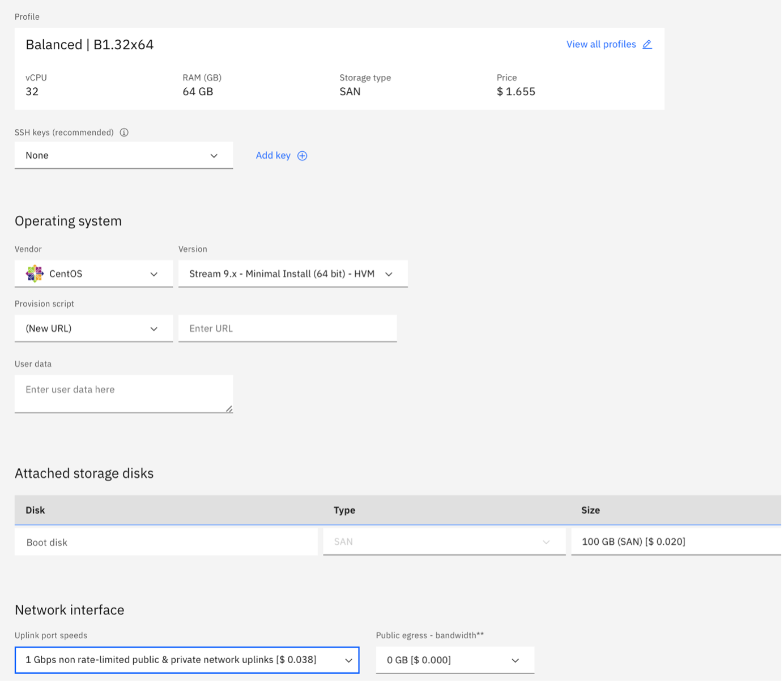
Task: Expand the SSH keys None dropdown
Action: tap(123, 156)
